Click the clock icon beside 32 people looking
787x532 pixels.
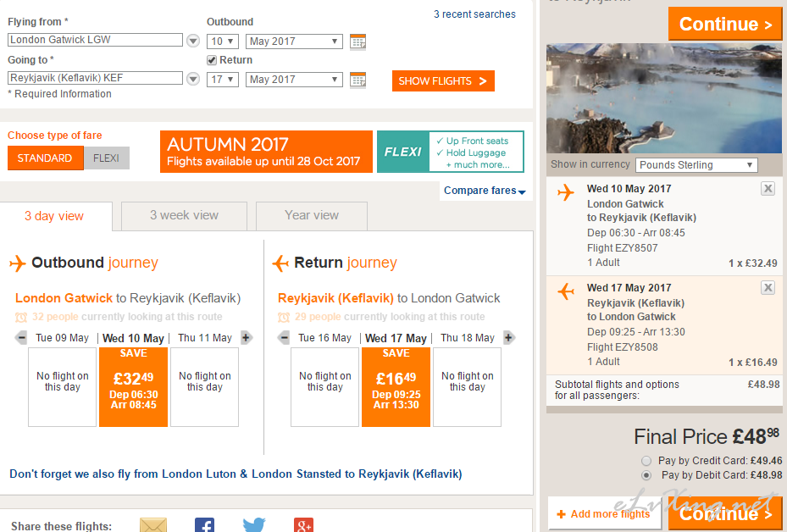[x=21, y=317]
